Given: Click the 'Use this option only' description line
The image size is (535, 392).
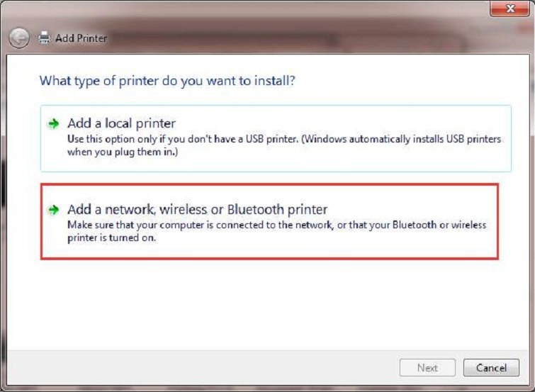Looking at the screenshot, I should [x=283, y=139].
